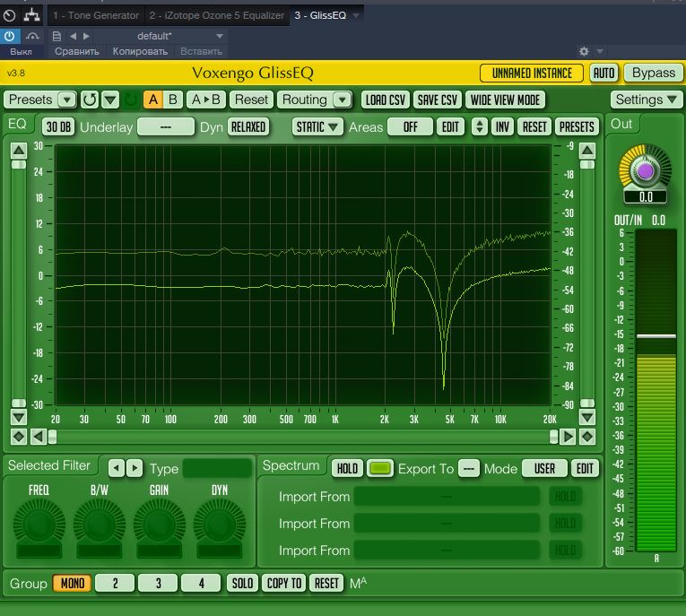
Task: Click LOAD CSV
Action: coord(386,100)
